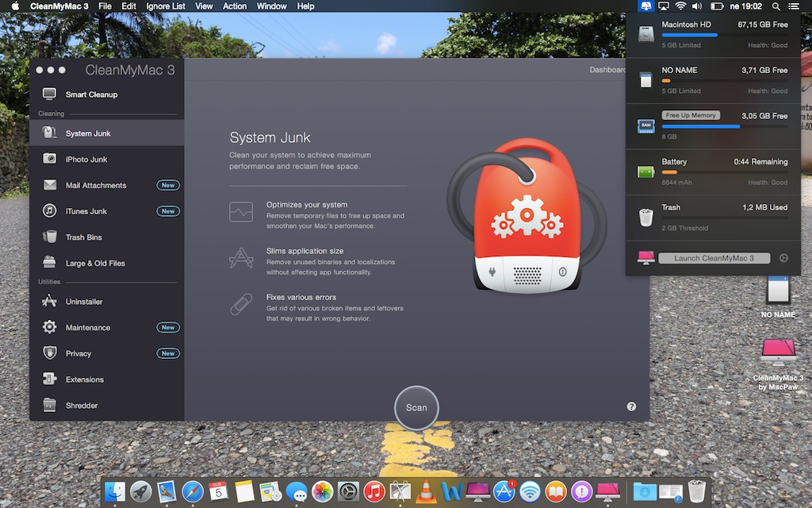Select the System Junk sidebar icon
This screenshot has height=508, width=812.
(50, 133)
